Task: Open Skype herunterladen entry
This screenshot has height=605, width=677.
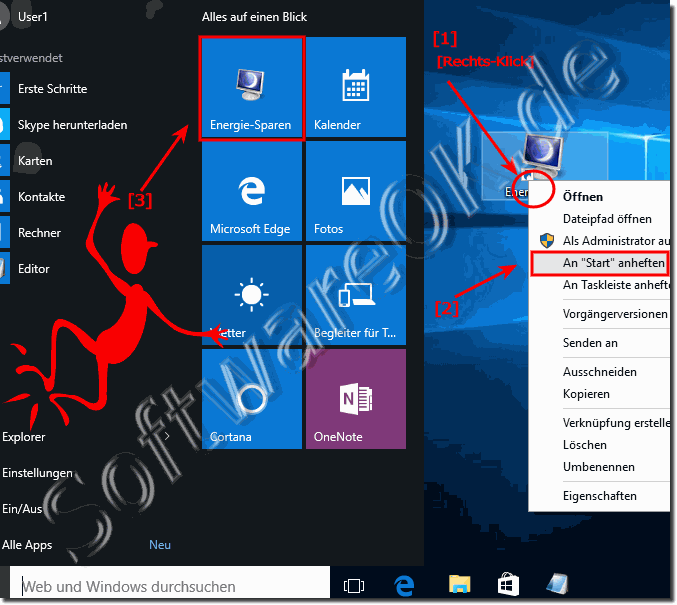Action: tap(72, 125)
